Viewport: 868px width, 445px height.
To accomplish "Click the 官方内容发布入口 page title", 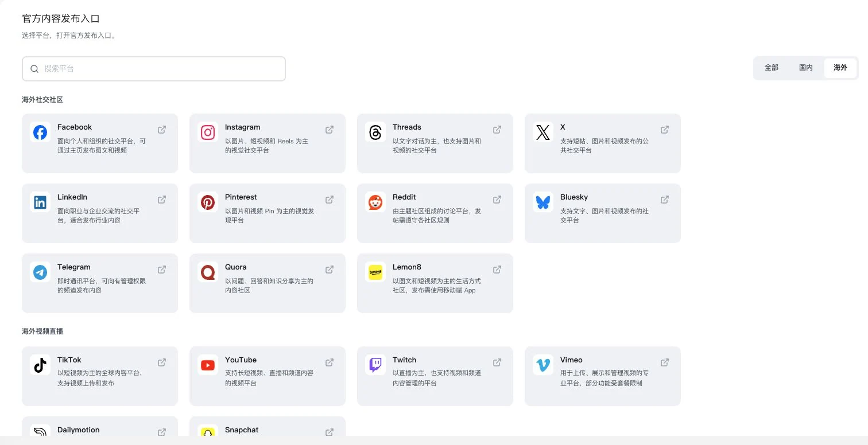I will tap(61, 19).
